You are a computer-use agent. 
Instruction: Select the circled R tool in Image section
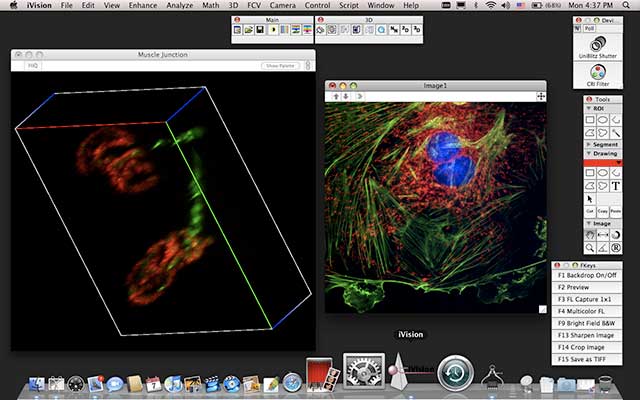(x=616, y=247)
